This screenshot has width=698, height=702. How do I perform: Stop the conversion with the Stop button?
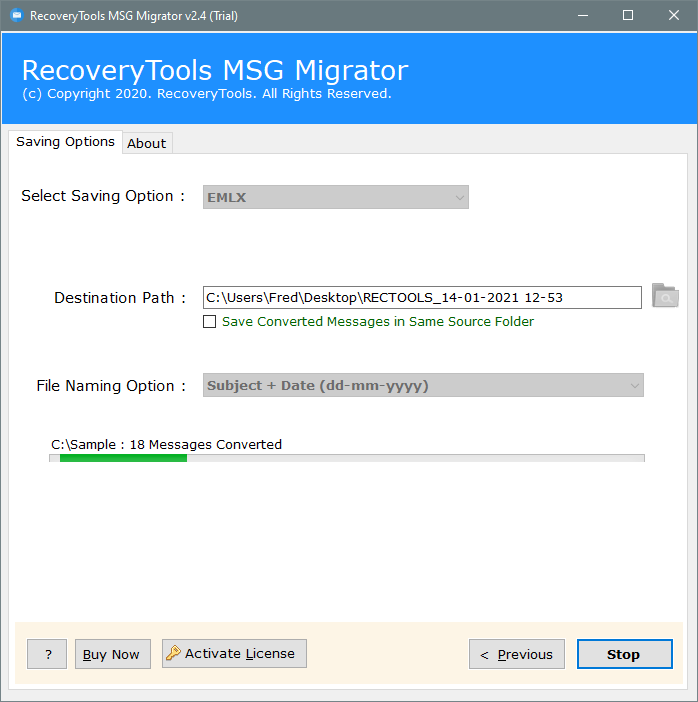(625, 654)
